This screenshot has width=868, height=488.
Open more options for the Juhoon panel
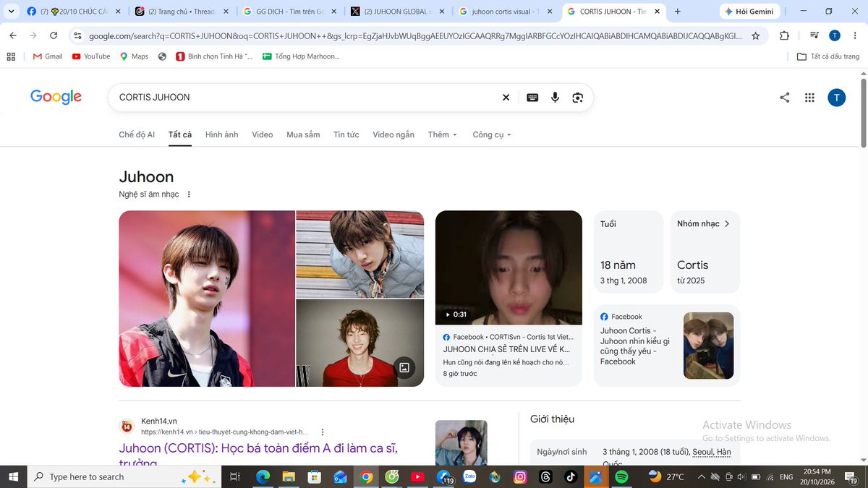coord(190,194)
